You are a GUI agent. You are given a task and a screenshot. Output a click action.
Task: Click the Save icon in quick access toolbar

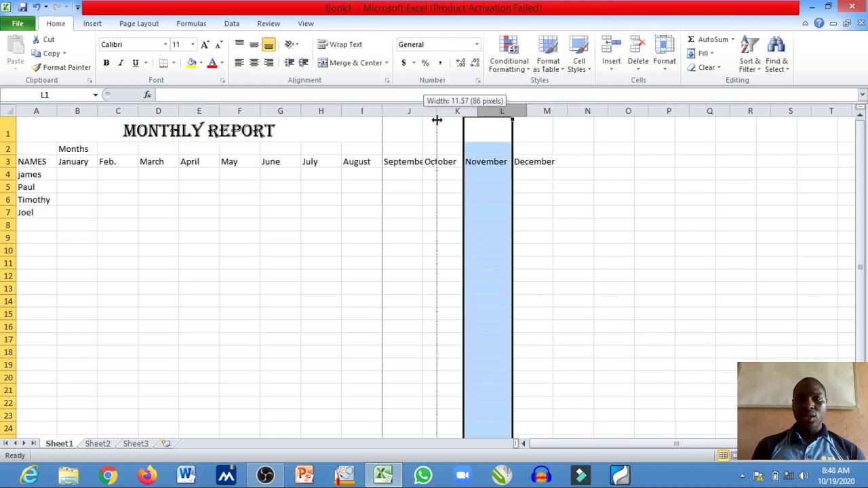22,7
